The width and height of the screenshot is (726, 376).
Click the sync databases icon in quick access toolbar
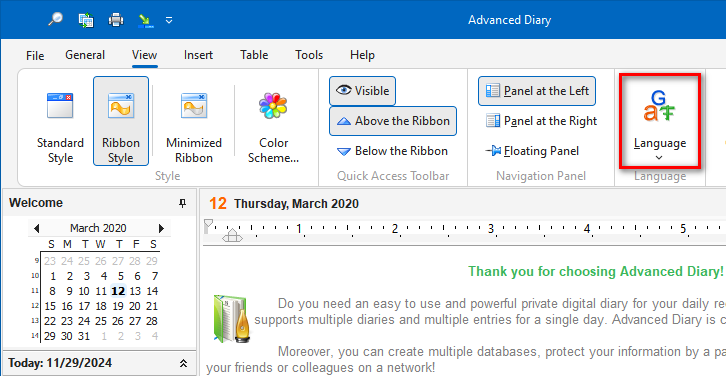point(86,20)
